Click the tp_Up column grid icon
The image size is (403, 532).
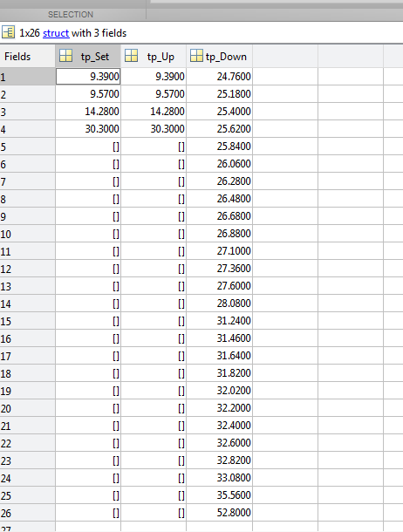pos(131,56)
